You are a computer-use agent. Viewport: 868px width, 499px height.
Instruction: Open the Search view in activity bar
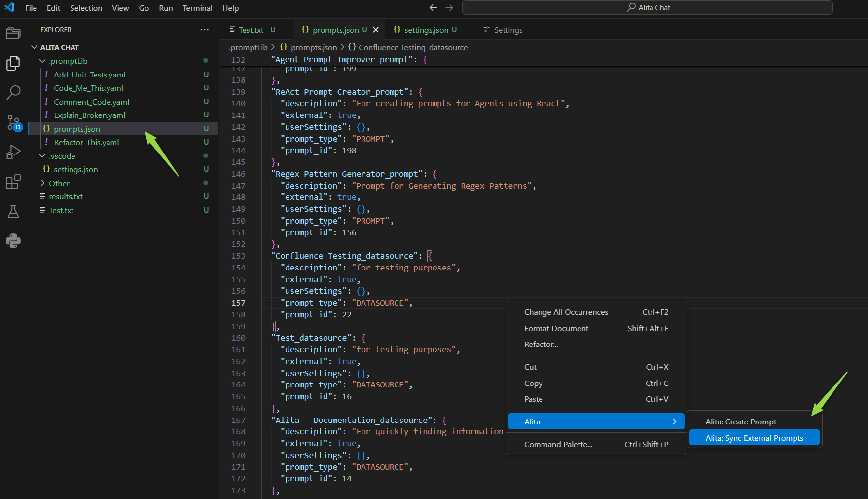pos(13,92)
